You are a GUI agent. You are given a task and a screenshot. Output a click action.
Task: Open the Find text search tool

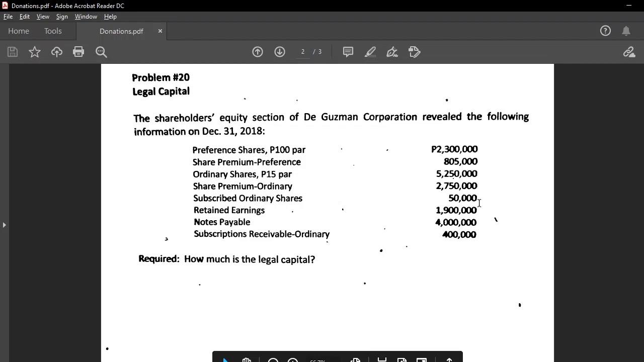(x=101, y=52)
